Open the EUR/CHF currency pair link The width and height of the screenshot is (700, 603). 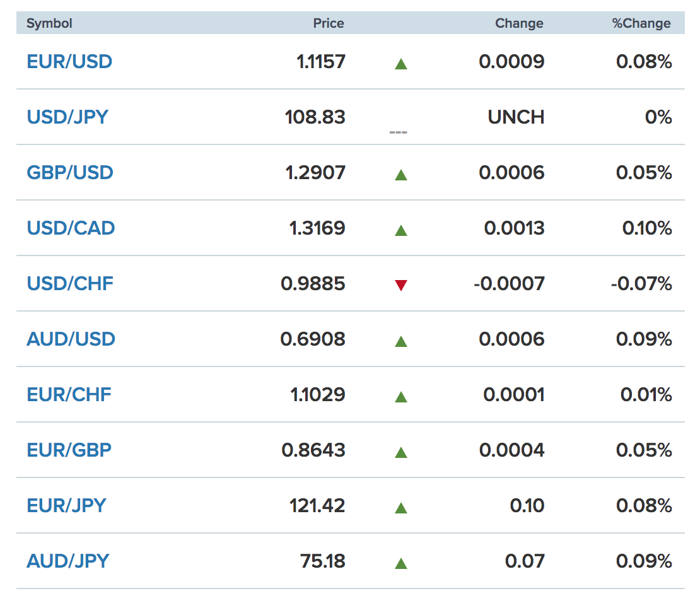[69, 394]
